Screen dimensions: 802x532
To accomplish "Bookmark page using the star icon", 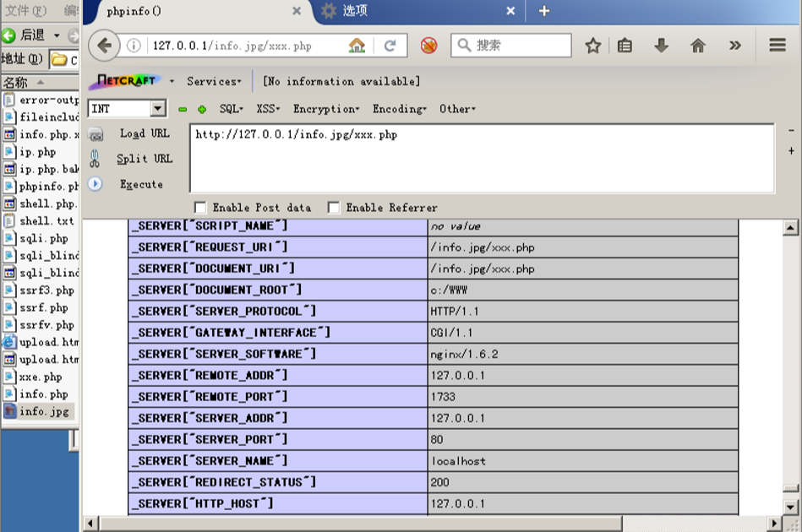I will [x=593, y=46].
